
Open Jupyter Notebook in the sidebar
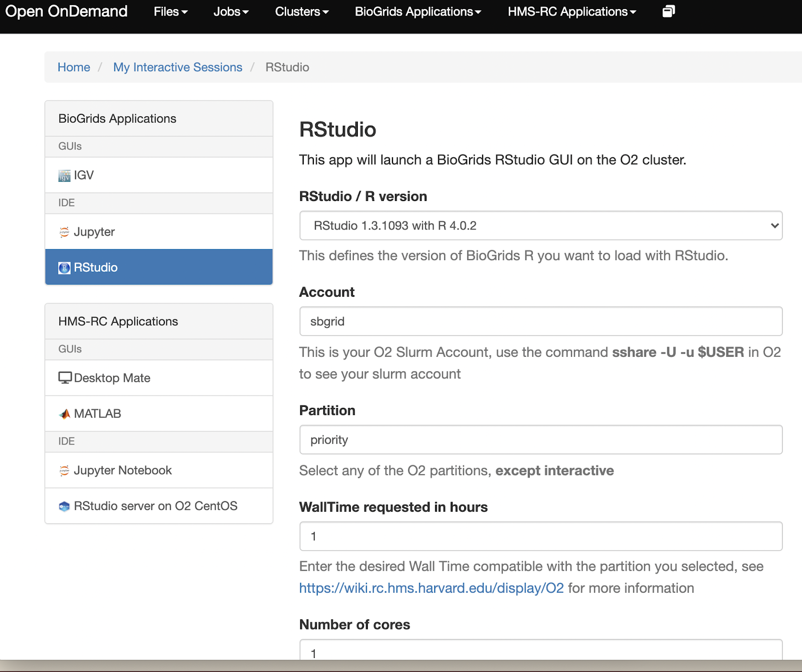[x=159, y=471]
